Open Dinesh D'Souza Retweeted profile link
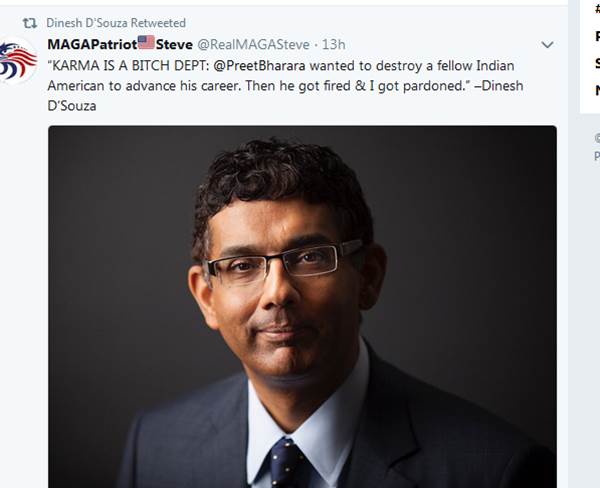Image resolution: width=600 pixels, height=488 pixels. (x=116, y=23)
